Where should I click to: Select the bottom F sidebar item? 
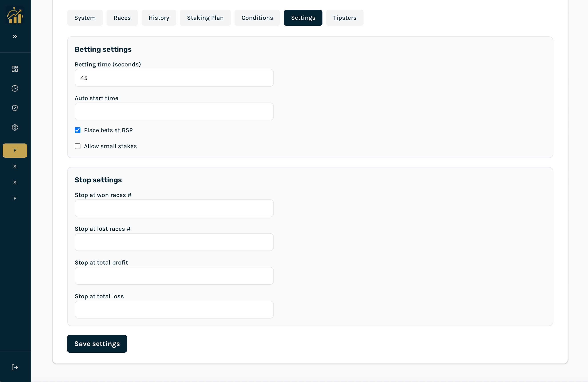click(x=15, y=199)
